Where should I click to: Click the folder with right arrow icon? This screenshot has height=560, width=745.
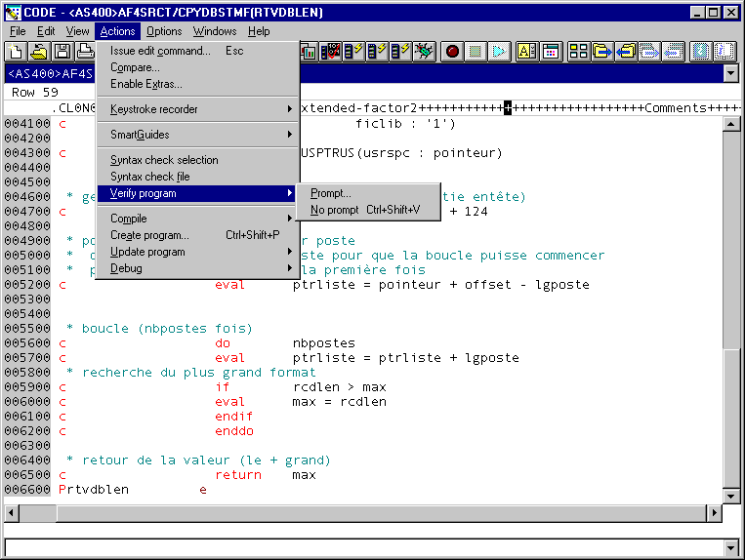(602, 52)
